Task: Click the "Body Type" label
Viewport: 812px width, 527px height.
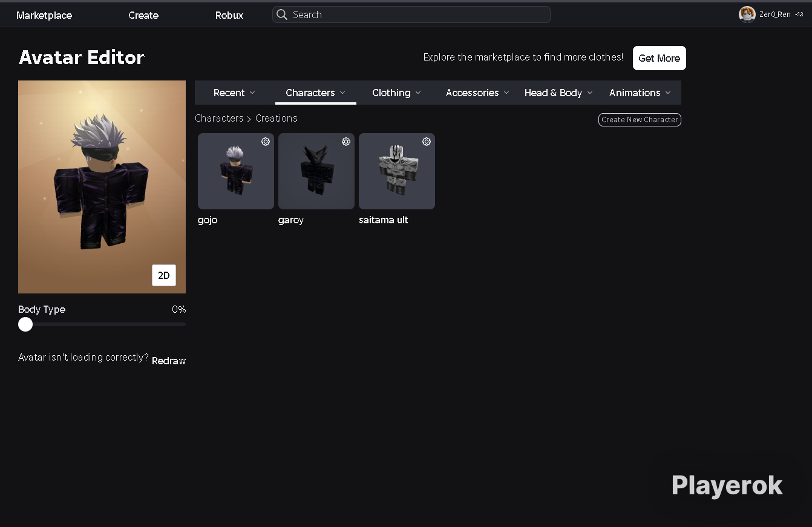Action: 42,310
